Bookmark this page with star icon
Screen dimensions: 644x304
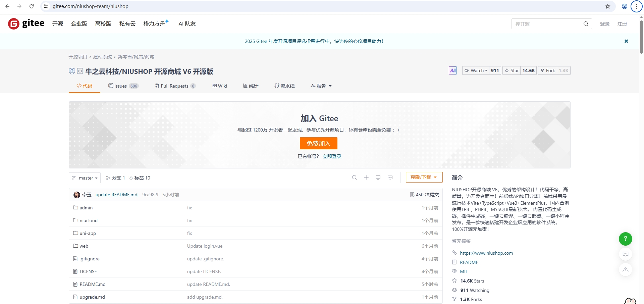tap(607, 6)
